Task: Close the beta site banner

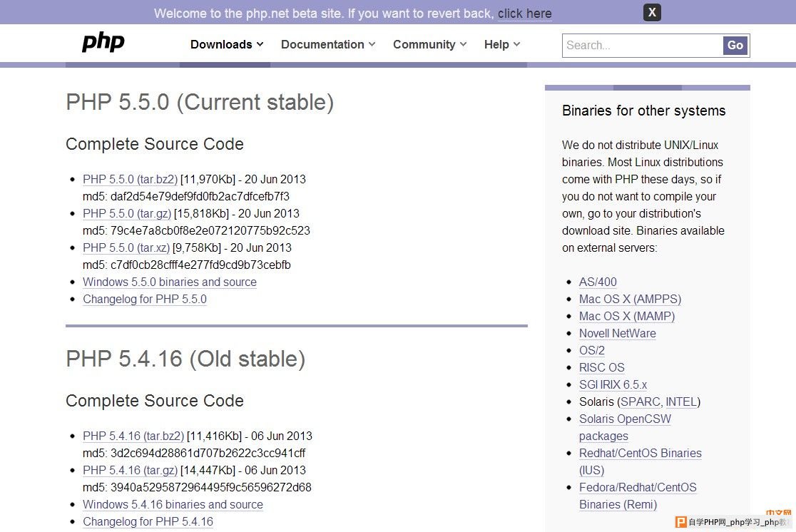Action: pos(652,12)
